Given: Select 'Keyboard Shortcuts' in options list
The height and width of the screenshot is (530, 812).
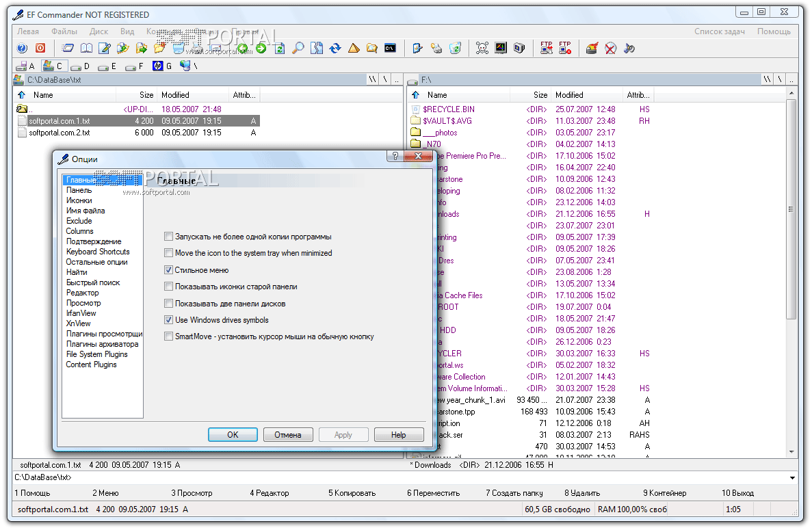Looking at the screenshot, I should click(98, 252).
